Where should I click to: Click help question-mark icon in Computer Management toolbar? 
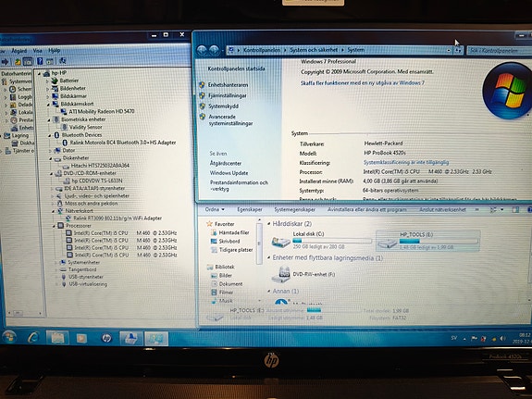coord(40,61)
